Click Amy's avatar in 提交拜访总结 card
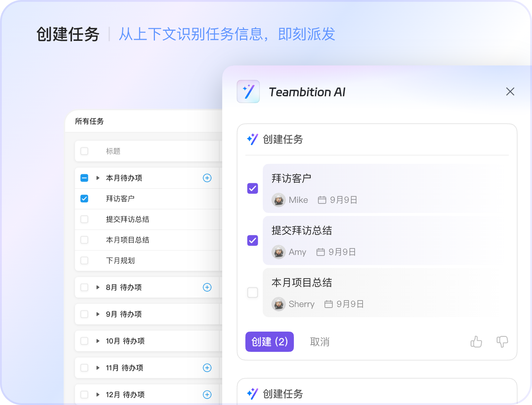 [x=279, y=252]
